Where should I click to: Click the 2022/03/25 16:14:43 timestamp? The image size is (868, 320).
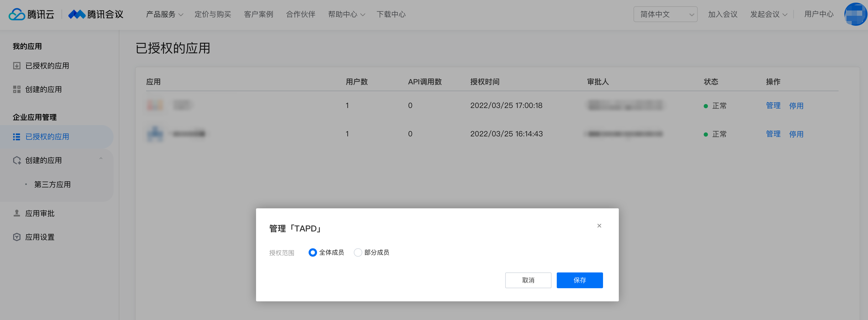tap(507, 134)
